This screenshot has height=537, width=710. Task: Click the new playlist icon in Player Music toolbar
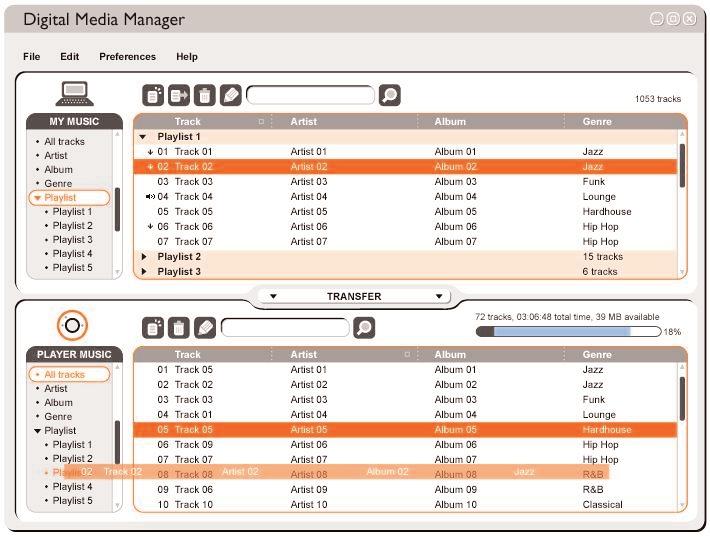153,328
